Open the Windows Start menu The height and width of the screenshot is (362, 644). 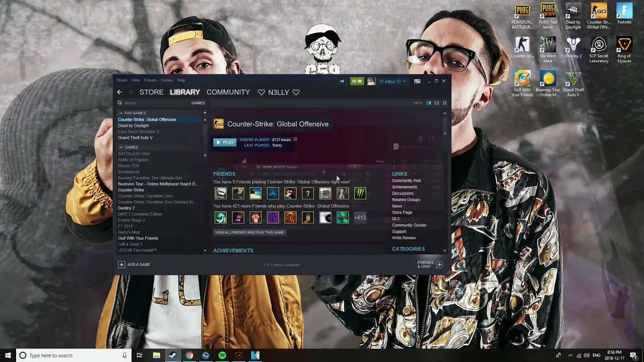[8, 355]
